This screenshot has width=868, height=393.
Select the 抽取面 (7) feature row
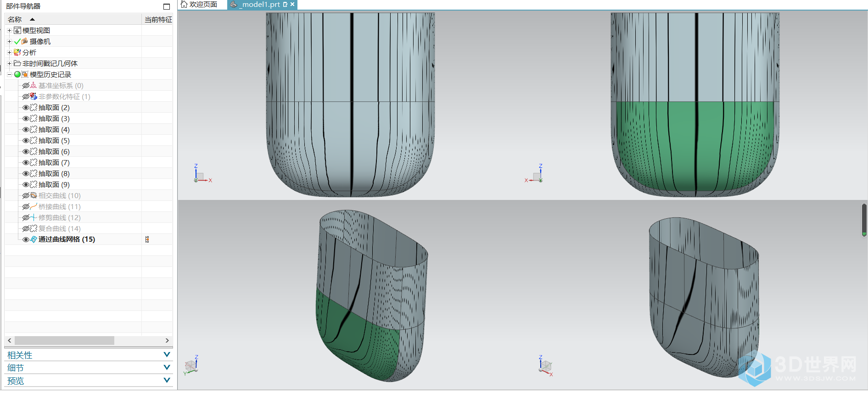click(x=89, y=162)
